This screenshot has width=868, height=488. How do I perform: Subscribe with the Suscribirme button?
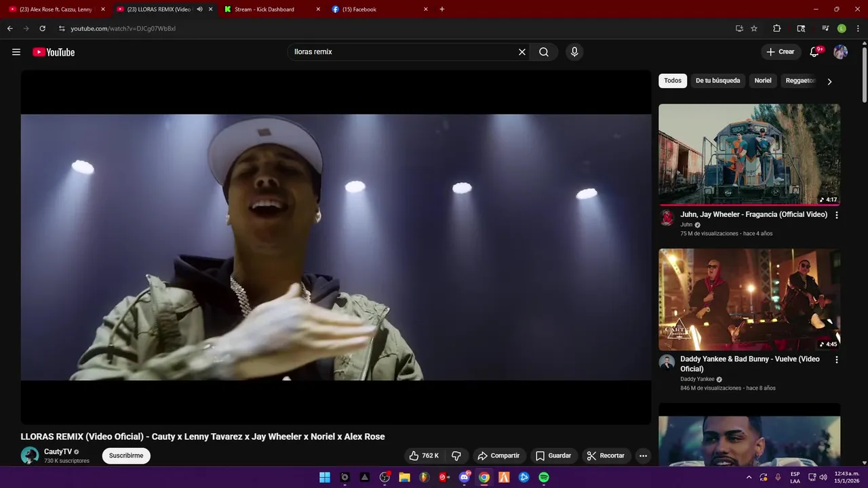pos(126,455)
